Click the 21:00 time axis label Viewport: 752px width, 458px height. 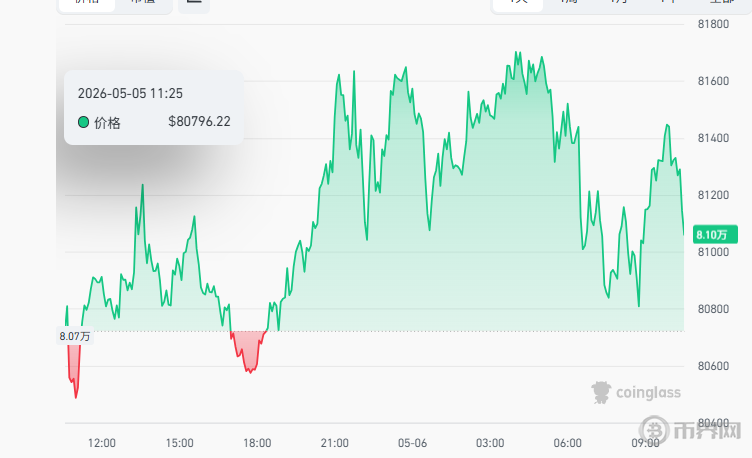point(335,443)
